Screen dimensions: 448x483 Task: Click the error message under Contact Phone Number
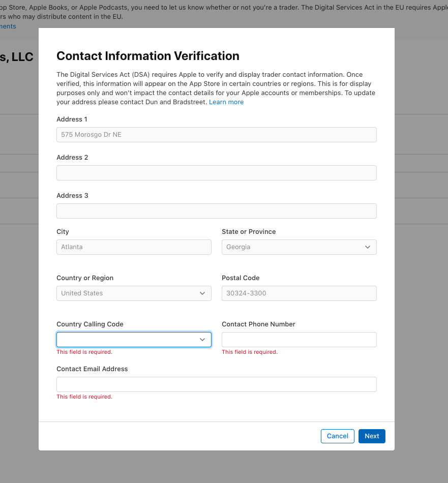[250, 352]
